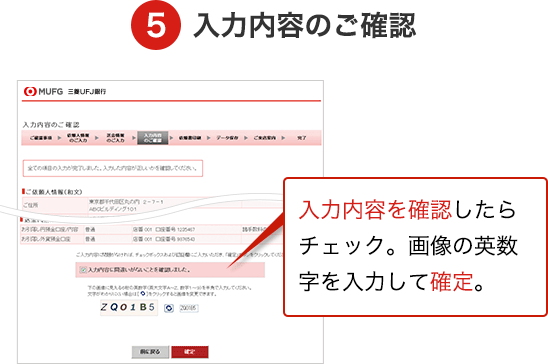This screenshot has height=364, width=548.
Task: Click the ご依頼人情報(和文) section heading
Action: (x=54, y=192)
